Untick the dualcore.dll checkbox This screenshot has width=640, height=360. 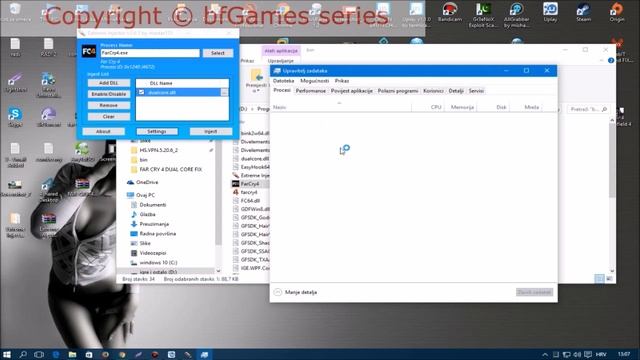tap(141, 93)
